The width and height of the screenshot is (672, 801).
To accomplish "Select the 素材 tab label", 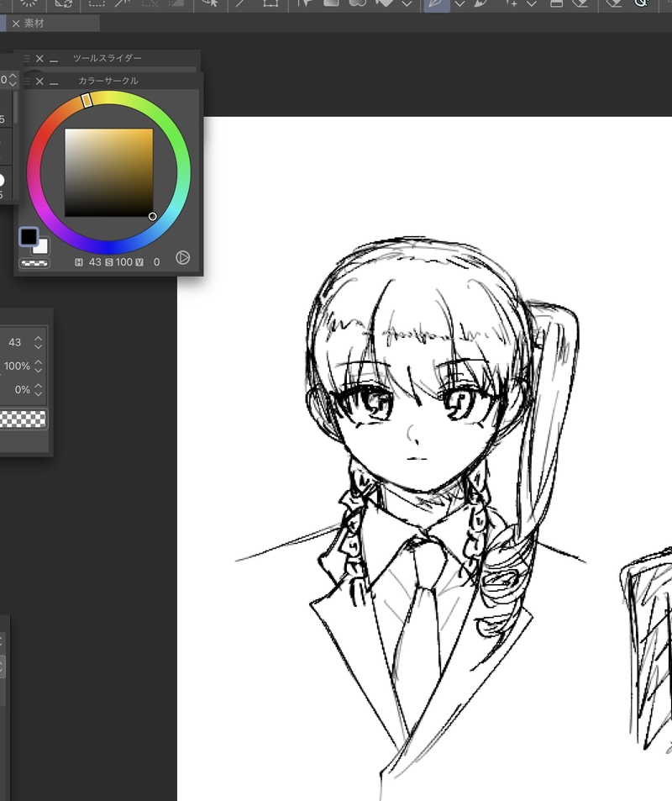I will pos(34,24).
